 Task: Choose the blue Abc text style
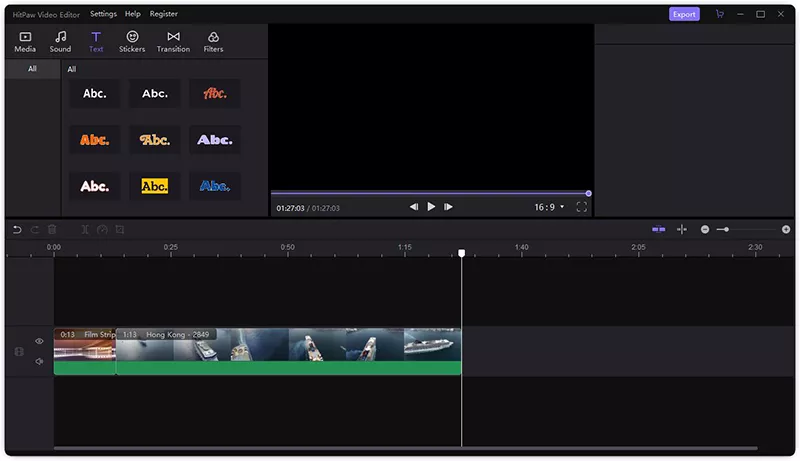click(215, 186)
